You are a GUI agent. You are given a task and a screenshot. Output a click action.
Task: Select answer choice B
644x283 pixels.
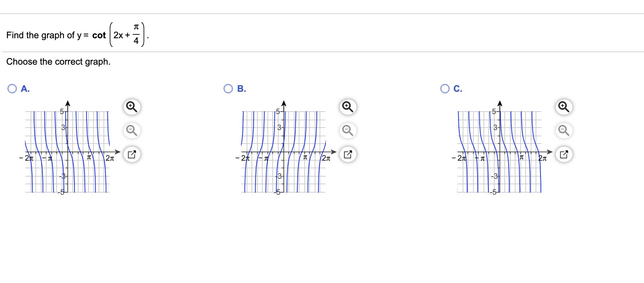[228, 89]
